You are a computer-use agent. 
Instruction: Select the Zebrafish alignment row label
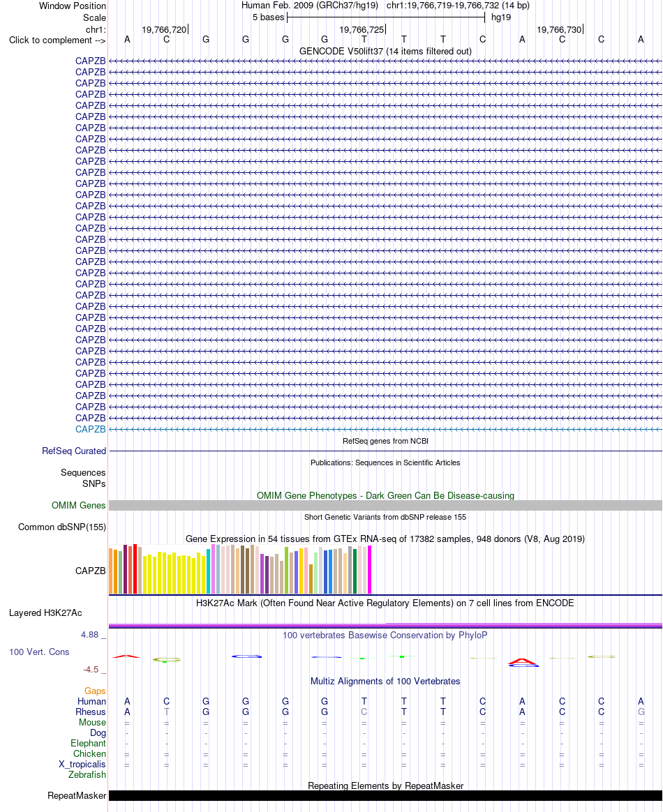pos(87,775)
